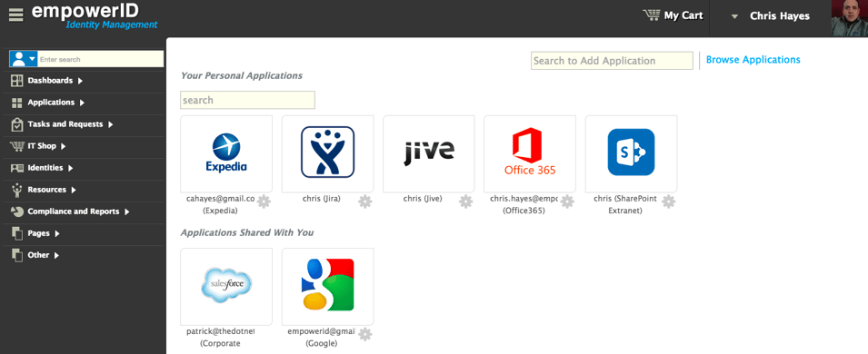The width and height of the screenshot is (868, 354).
Task: Open the hamburger menu icon
Action: point(16,15)
